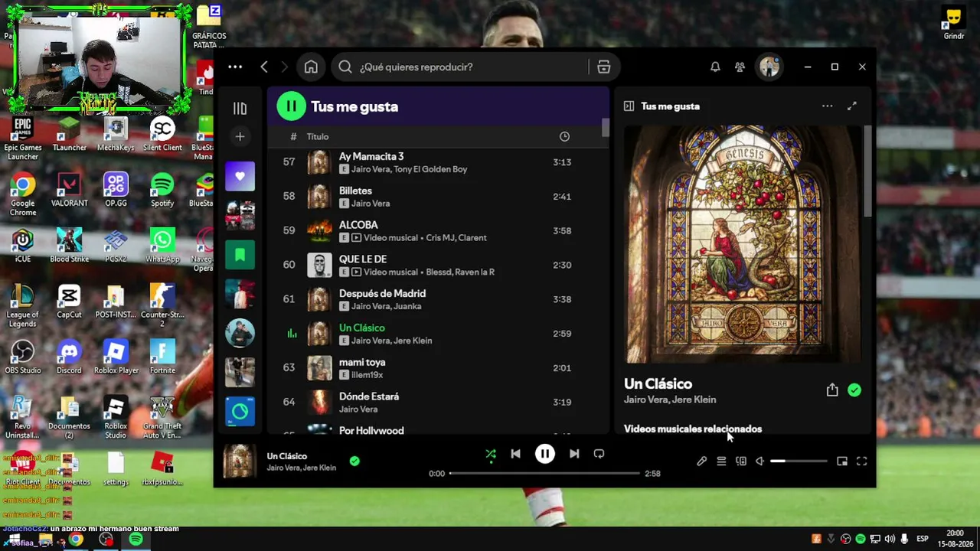Collapse the Your Library sidebar
The width and height of the screenshot is (980, 551).
click(240, 109)
